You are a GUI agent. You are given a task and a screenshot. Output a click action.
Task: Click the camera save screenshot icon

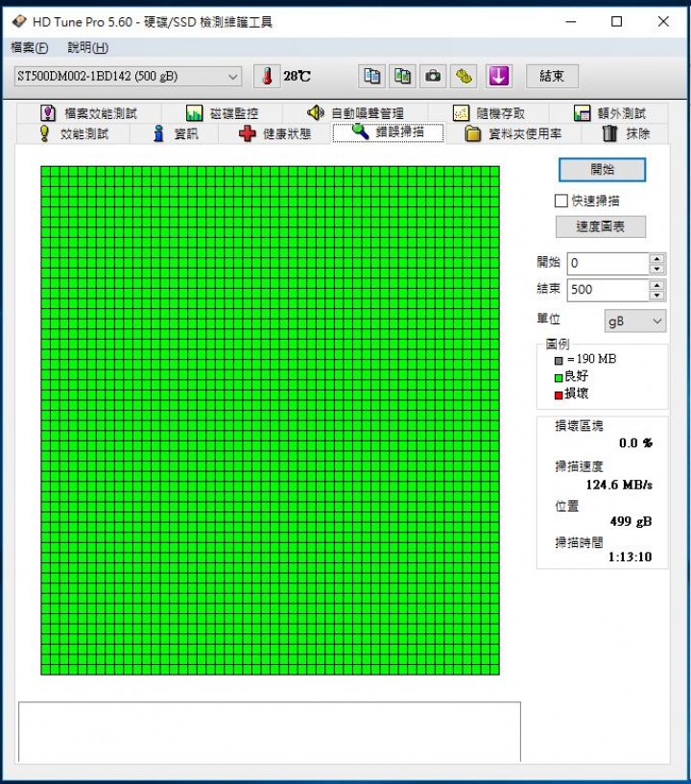point(433,77)
